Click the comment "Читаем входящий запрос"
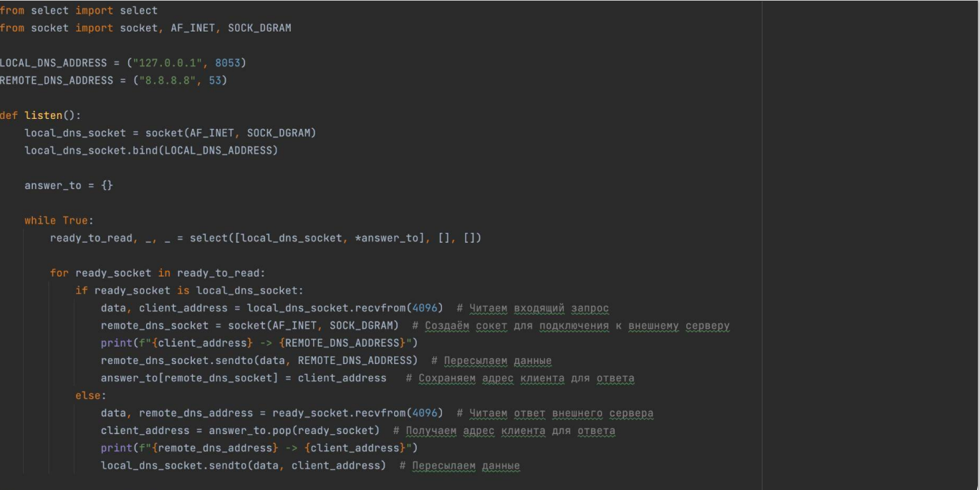 (533, 308)
